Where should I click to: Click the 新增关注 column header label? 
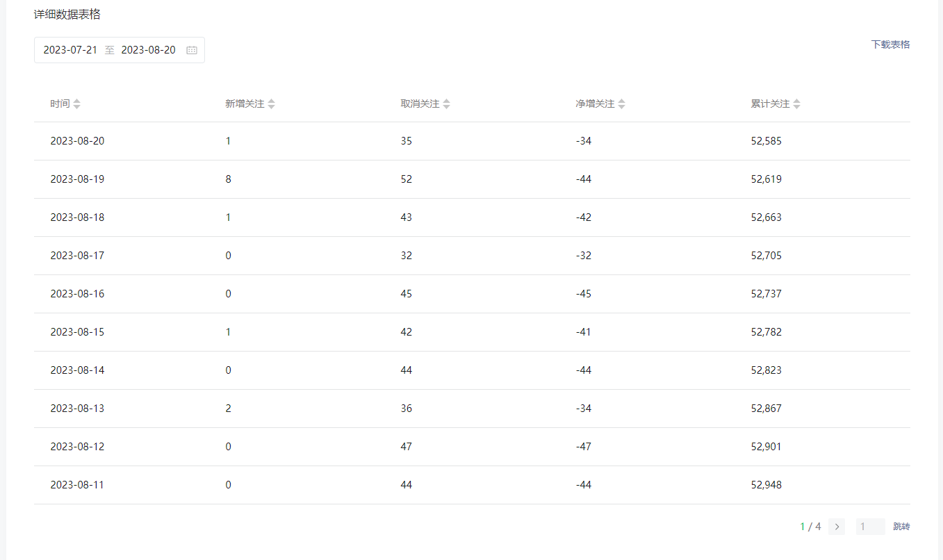245,104
